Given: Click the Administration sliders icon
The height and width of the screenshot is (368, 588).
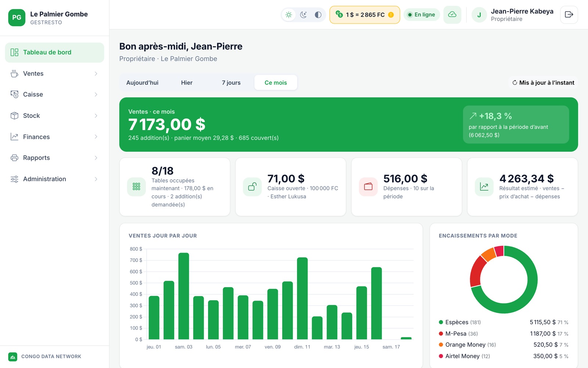Looking at the screenshot, I should [14, 179].
